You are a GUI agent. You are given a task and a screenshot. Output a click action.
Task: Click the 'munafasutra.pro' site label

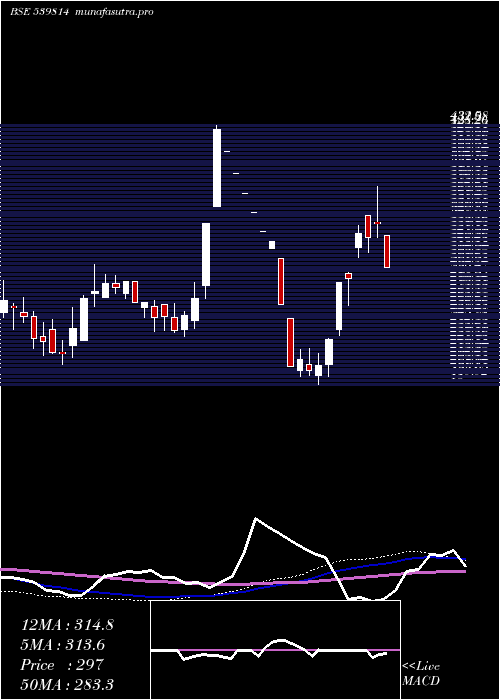115,12
